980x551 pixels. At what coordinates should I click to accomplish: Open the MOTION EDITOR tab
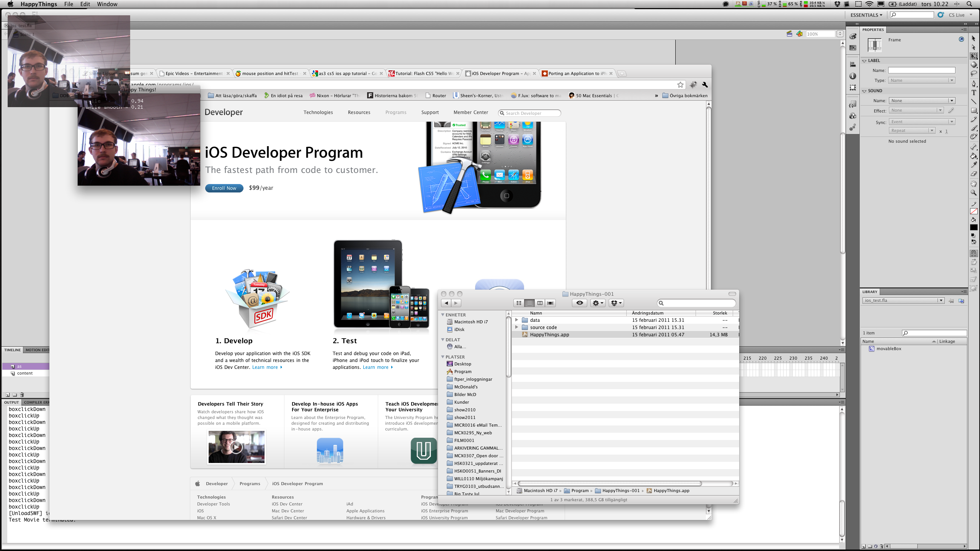point(37,350)
